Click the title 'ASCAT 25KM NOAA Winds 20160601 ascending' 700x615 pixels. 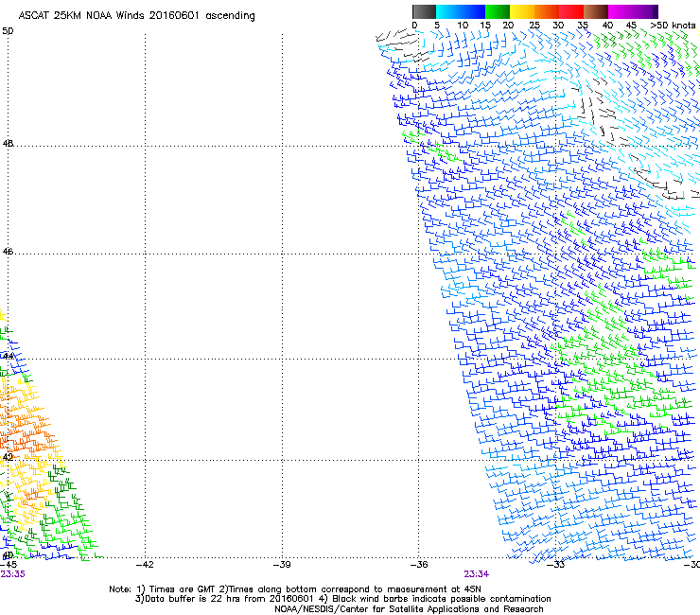tap(136, 16)
